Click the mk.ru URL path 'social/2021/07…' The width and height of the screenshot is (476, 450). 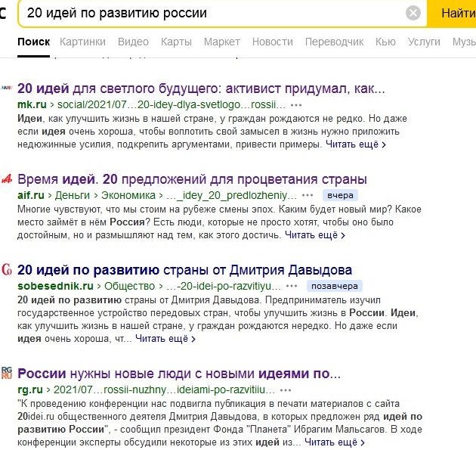(x=172, y=104)
